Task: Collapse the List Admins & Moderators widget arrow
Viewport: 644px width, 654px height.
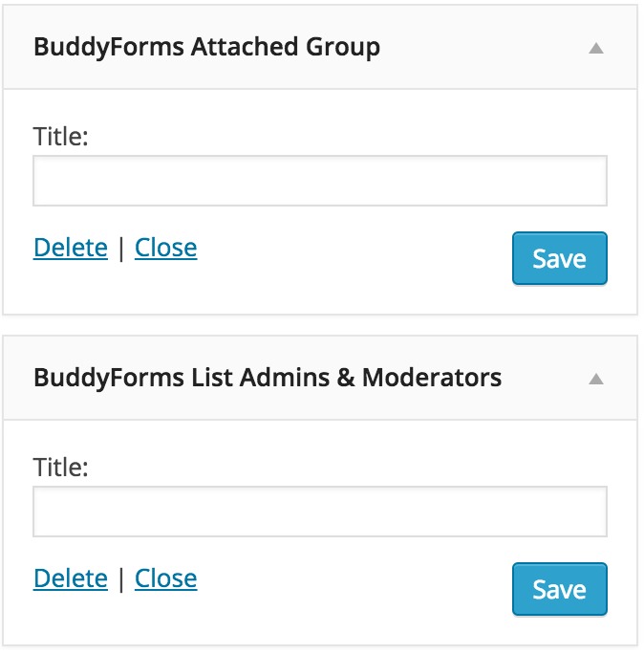Action: 596,380
